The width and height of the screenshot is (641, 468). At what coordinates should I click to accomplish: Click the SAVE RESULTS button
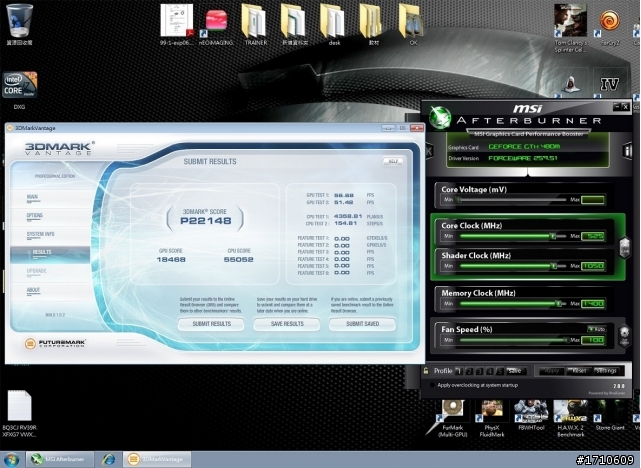click(287, 324)
